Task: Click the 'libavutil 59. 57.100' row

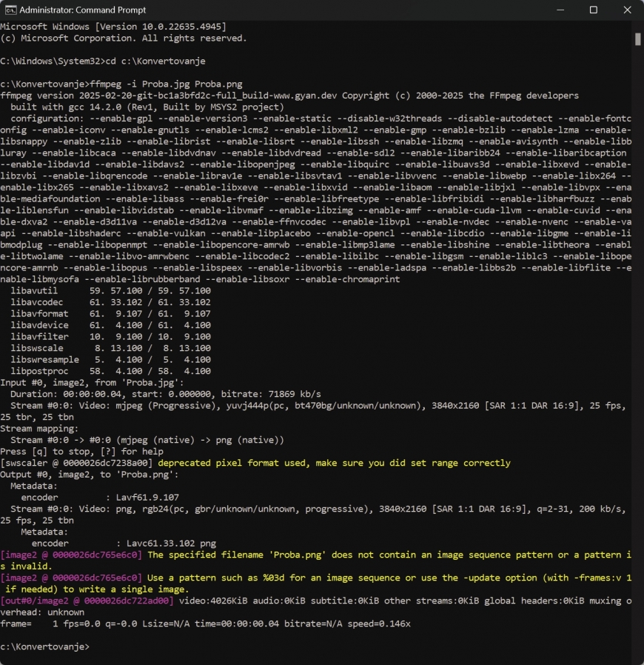Action: (110, 290)
